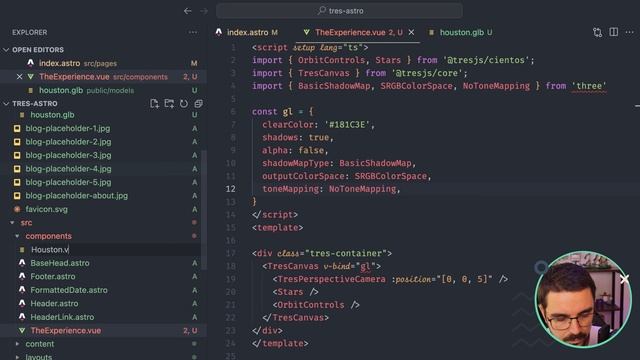The height and width of the screenshot is (360, 640).
Task: Expand the layouts folder
Action: [101, 356]
